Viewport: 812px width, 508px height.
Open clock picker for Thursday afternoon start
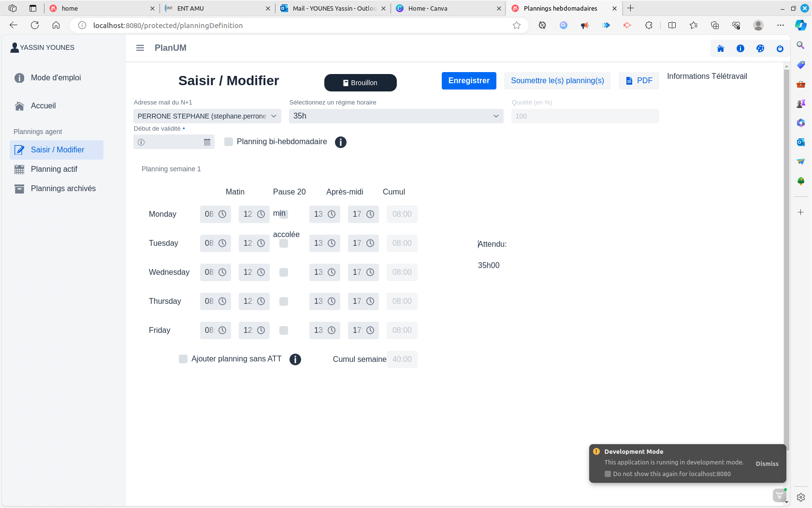(332, 301)
